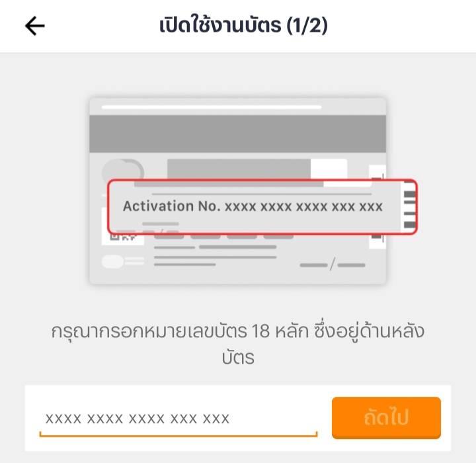Click the circular logo on the card illustration
The width and height of the screenshot is (476, 463).
pos(123,170)
